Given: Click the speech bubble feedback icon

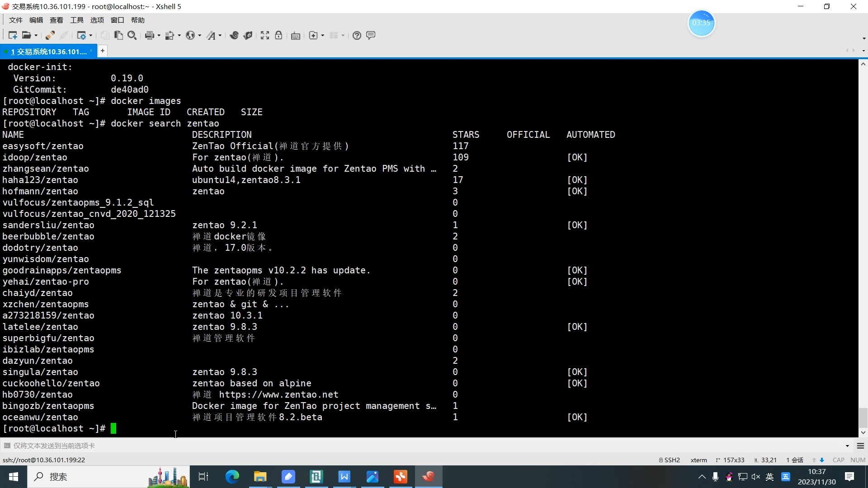Looking at the screenshot, I should (x=371, y=35).
